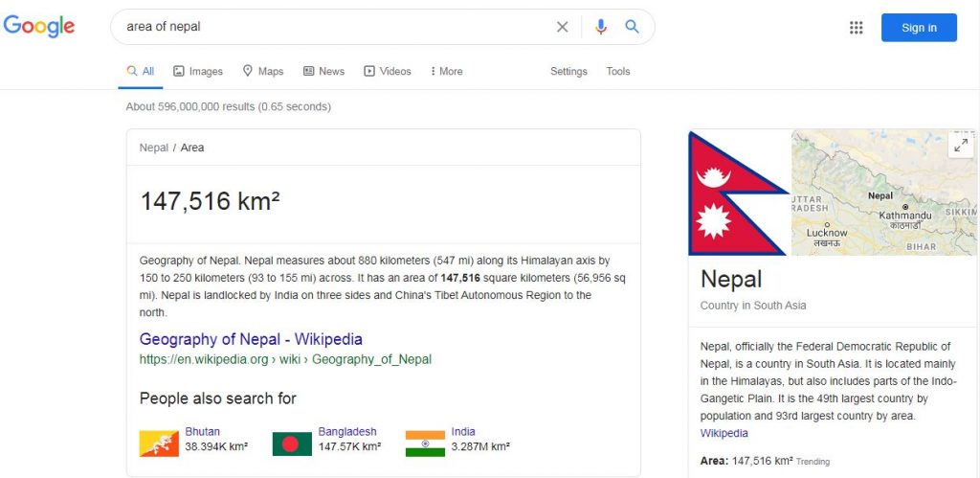Switch to the Images tab
Screen dimensions: 980x478
[198, 72]
